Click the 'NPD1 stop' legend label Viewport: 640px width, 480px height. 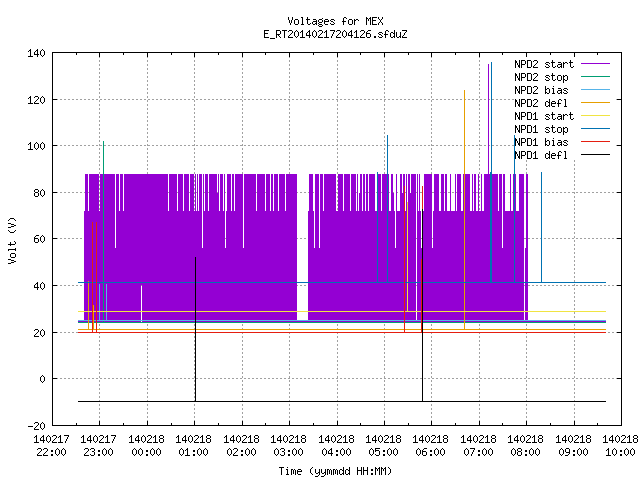tap(541, 129)
